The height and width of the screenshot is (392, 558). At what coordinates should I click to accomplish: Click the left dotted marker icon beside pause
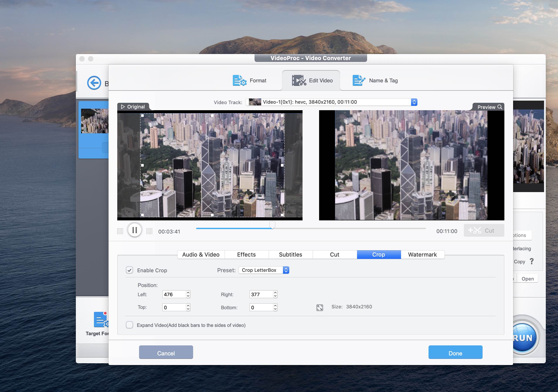tap(120, 231)
